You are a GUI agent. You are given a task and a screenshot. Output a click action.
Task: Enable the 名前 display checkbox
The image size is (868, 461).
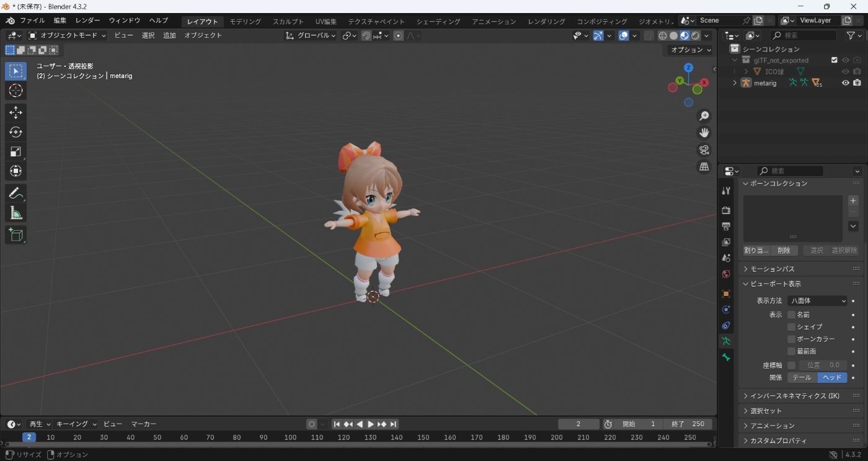click(791, 315)
